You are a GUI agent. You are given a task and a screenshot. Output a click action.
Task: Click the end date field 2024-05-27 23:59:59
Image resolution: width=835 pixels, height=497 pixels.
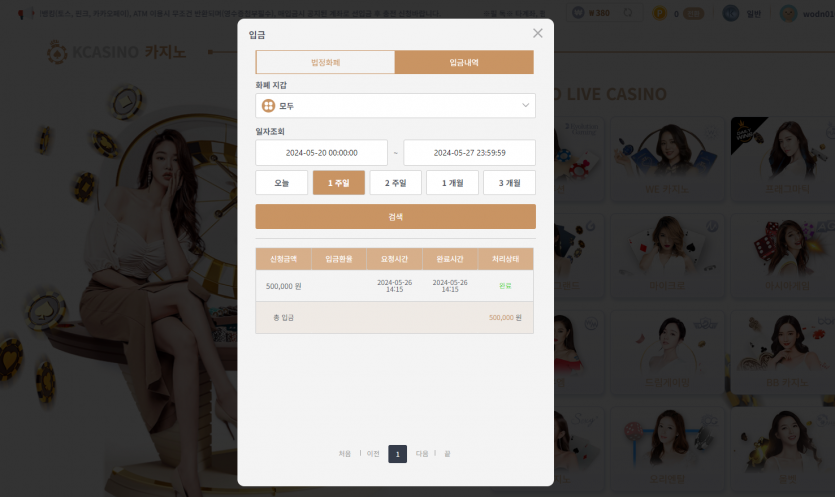469,153
